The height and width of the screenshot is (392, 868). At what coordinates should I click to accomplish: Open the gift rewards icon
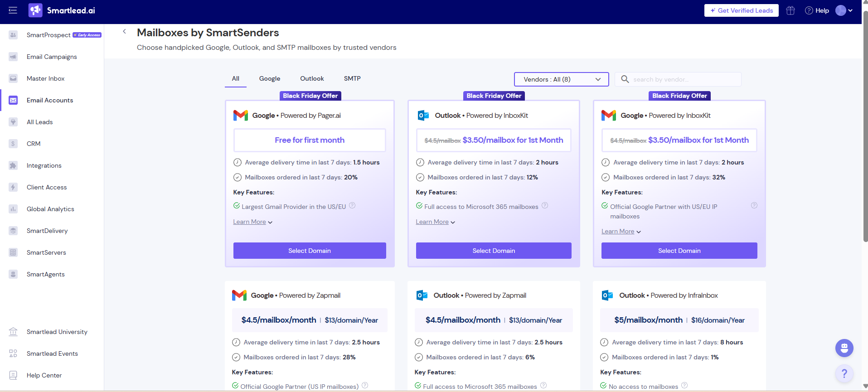pyautogui.click(x=790, y=10)
